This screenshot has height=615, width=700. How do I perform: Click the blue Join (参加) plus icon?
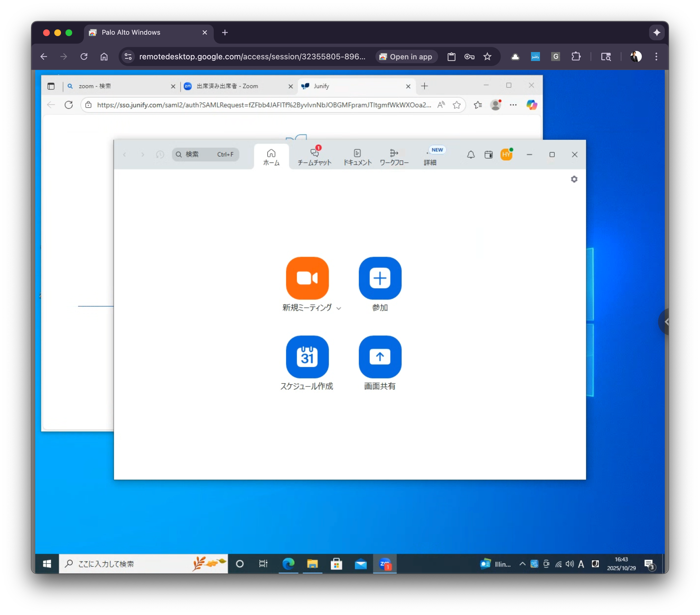[380, 278]
